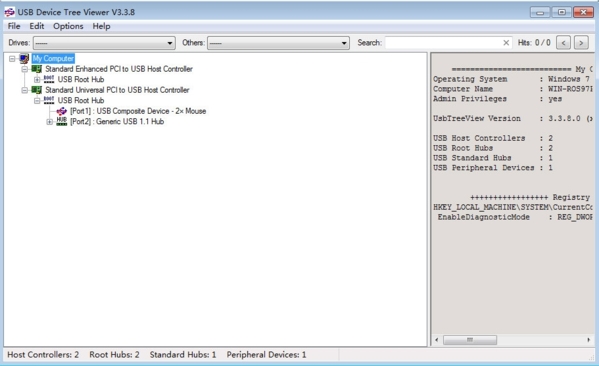
Task: Click 'USB Host Controllers' line in details
Action: tap(493, 138)
